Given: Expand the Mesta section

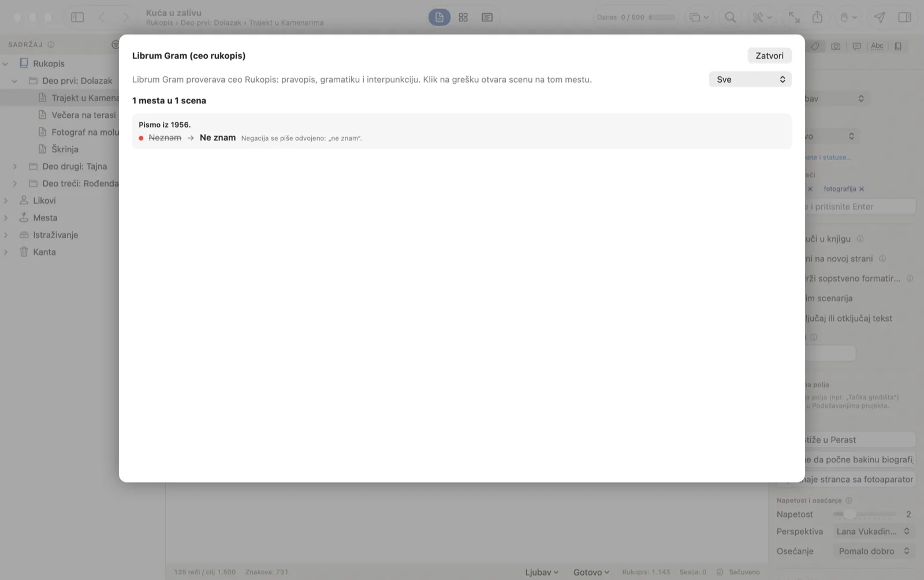Looking at the screenshot, I should 6,218.
